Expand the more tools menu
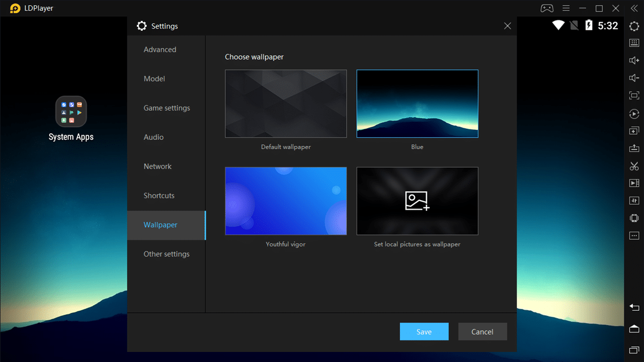Viewport: 644px width, 362px height. click(x=634, y=235)
